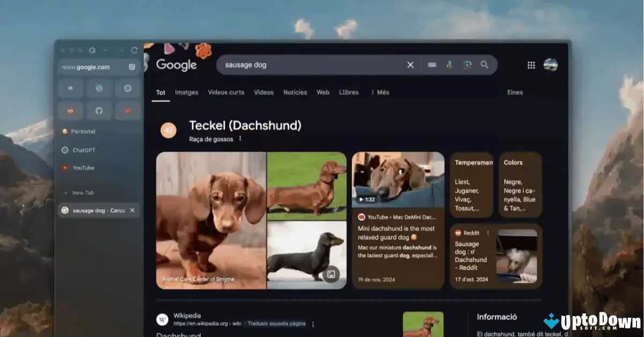Viewport: 644px width, 337px height.
Task: Click the magnifying glass search icon
Action: pos(484,64)
